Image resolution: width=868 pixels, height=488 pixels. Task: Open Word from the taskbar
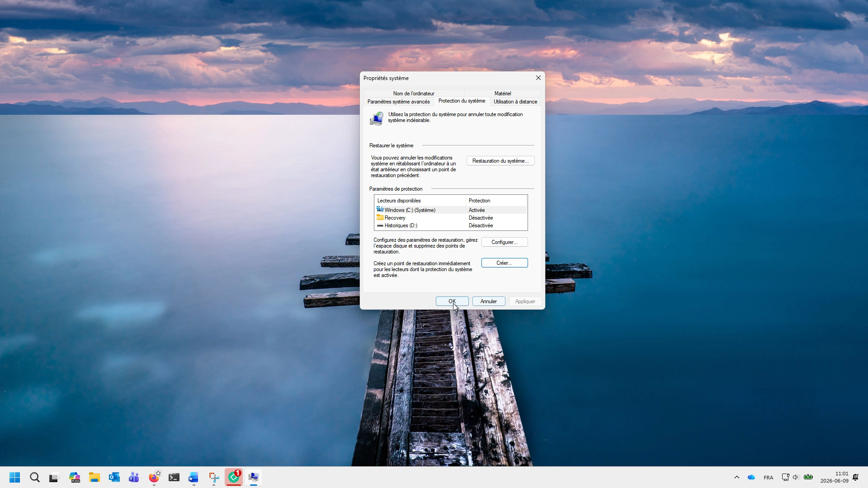click(193, 477)
